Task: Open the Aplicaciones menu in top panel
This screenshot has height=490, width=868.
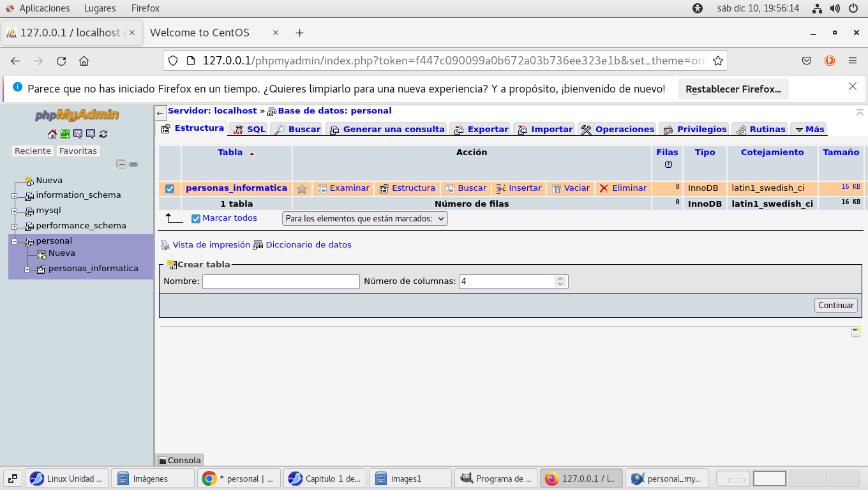Action: 44,8
